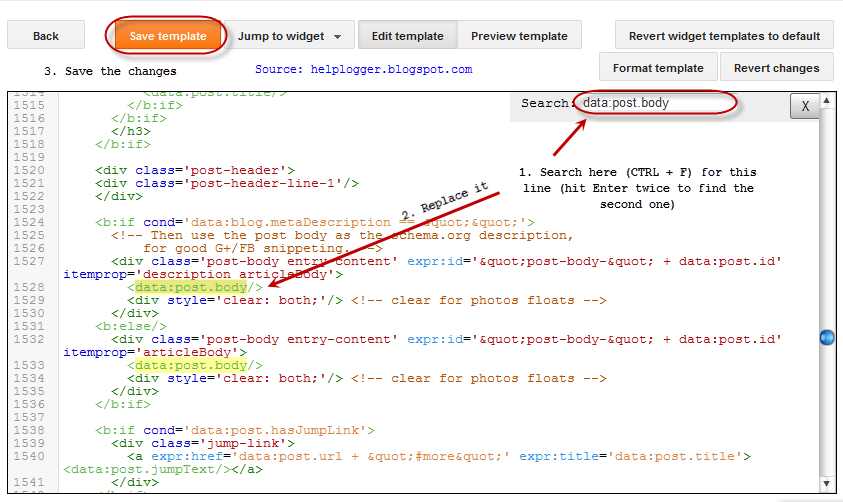843x502 pixels.
Task: Click the blue scrollbar handle in the editor
Action: [x=826, y=338]
